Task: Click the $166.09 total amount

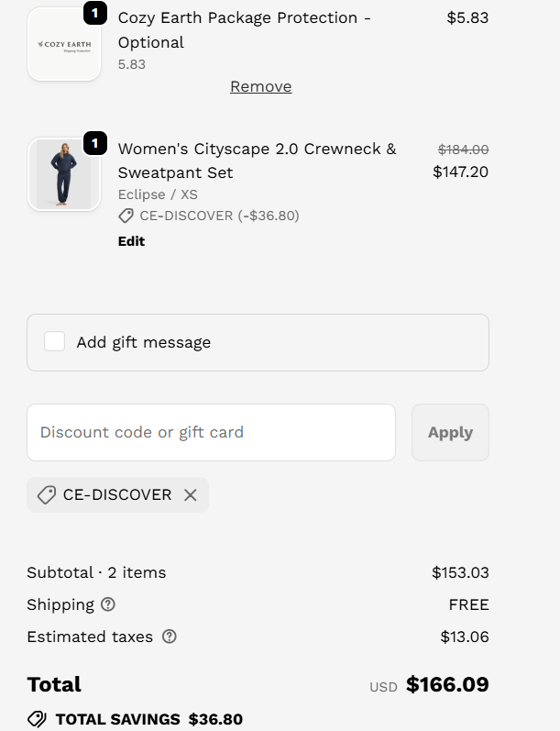Action: (x=447, y=684)
